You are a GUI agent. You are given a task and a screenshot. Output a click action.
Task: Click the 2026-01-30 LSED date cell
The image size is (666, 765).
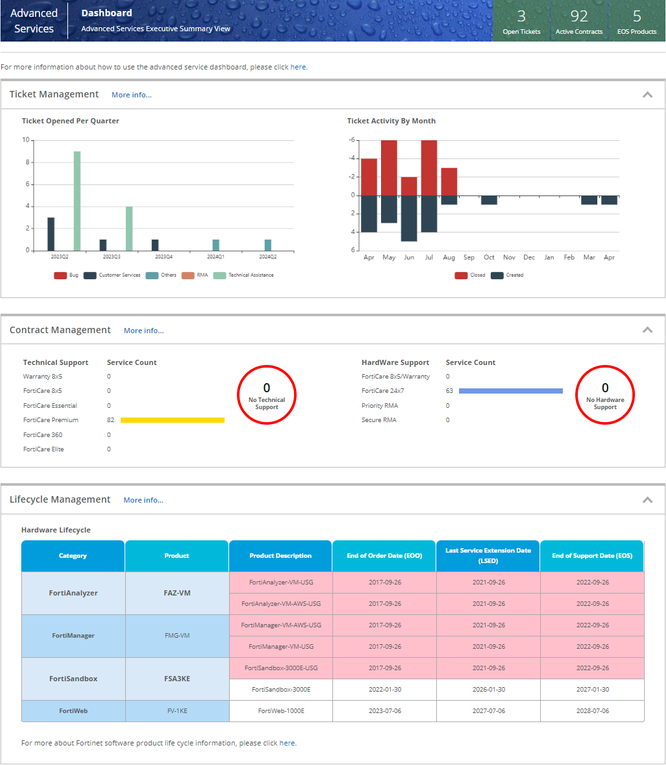(488, 689)
